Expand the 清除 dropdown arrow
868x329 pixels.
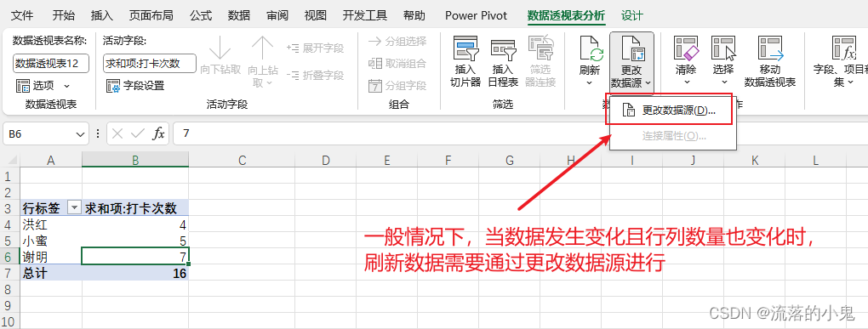pos(686,82)
